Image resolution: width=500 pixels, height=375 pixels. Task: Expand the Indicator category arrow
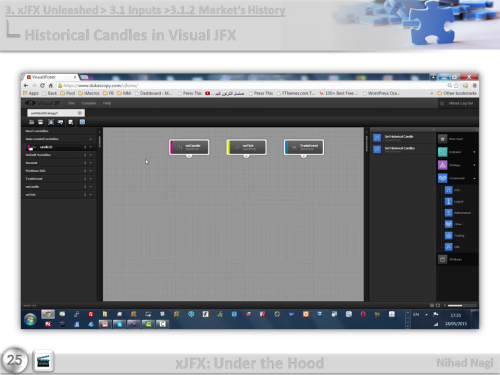(474, 152)
